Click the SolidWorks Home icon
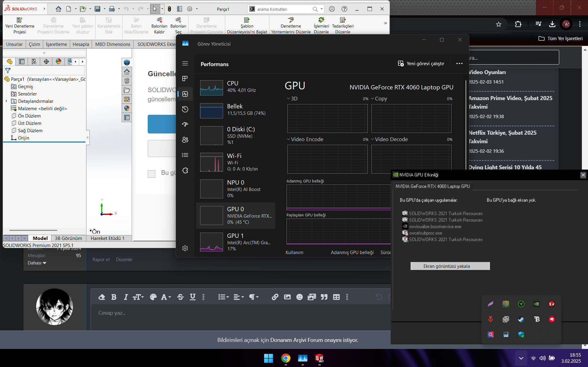The image size is (588, 367). coord(58,9)
